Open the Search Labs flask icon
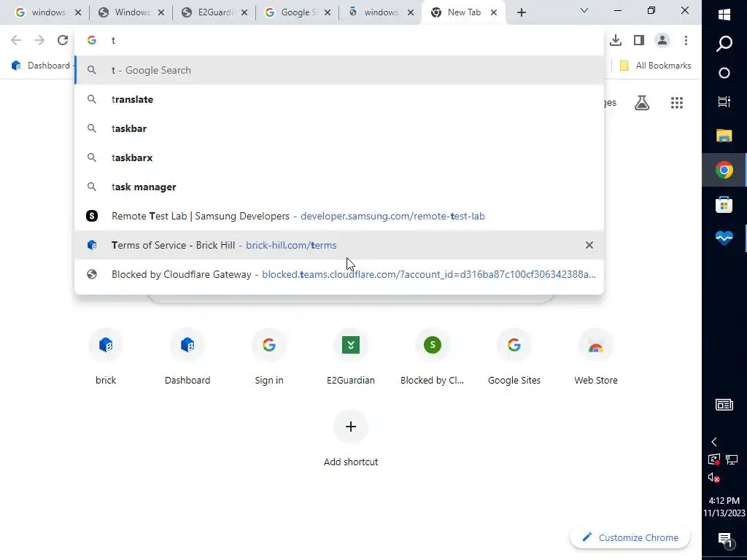This screenshot has width=747, height=560. point(642,103)
